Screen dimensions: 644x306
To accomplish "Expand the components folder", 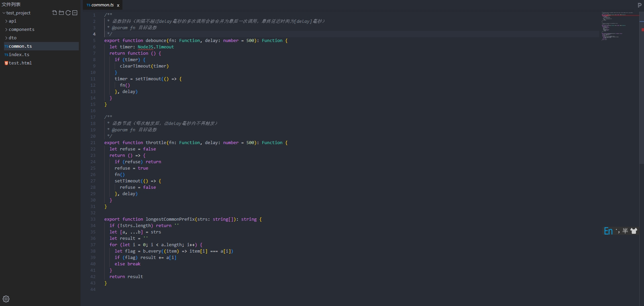I will coord(6,30).
